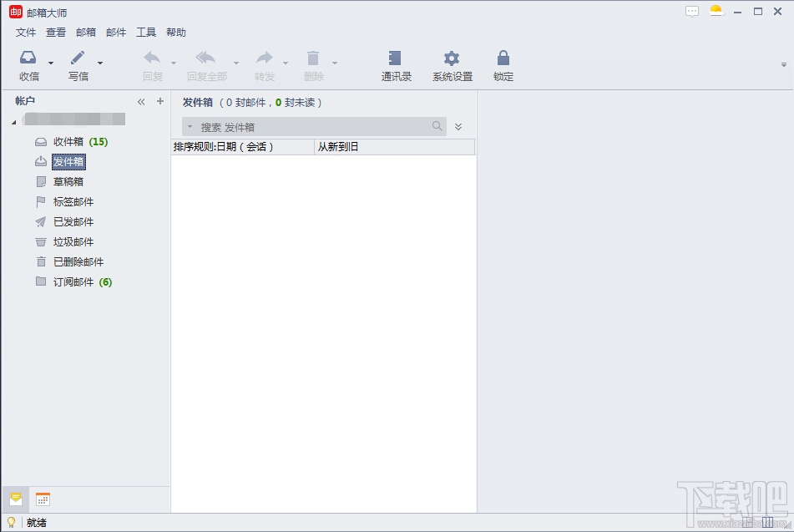Click the 已删除邮件 trash icon
Viewport: 794px width, 532px height.
[41, 261]
